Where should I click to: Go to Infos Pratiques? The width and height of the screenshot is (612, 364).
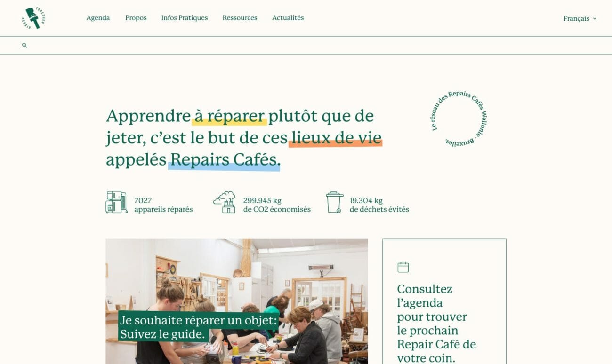(x=185, y=18)
